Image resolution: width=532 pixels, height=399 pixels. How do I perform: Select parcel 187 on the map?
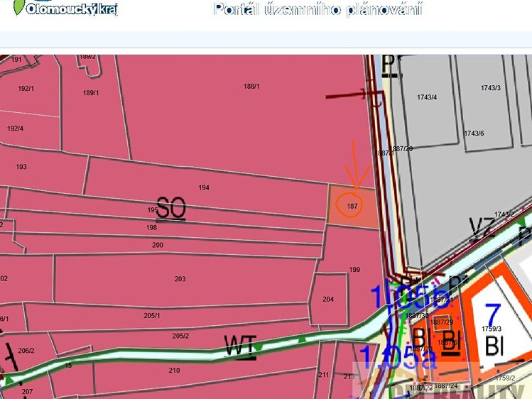(352, 206)
